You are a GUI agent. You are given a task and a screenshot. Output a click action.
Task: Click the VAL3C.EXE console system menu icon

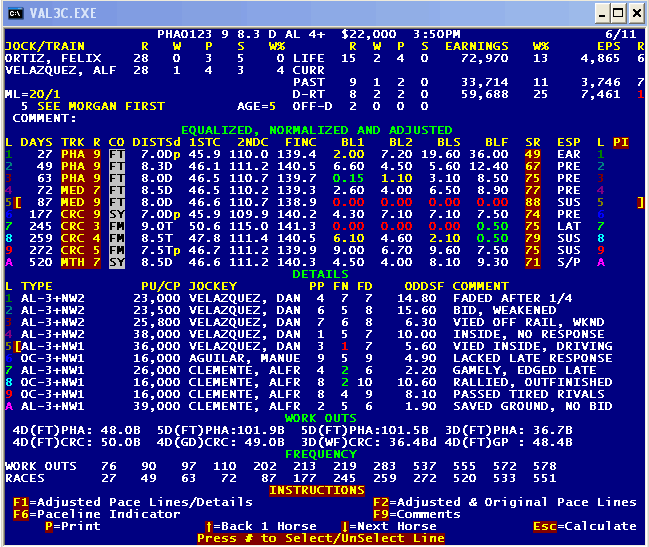coord(15,14)
